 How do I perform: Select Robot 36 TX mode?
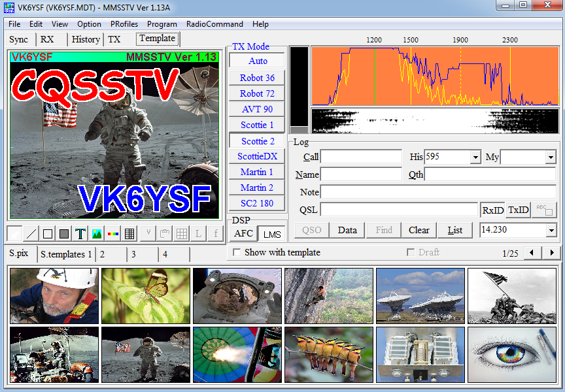tap(257, 78)
